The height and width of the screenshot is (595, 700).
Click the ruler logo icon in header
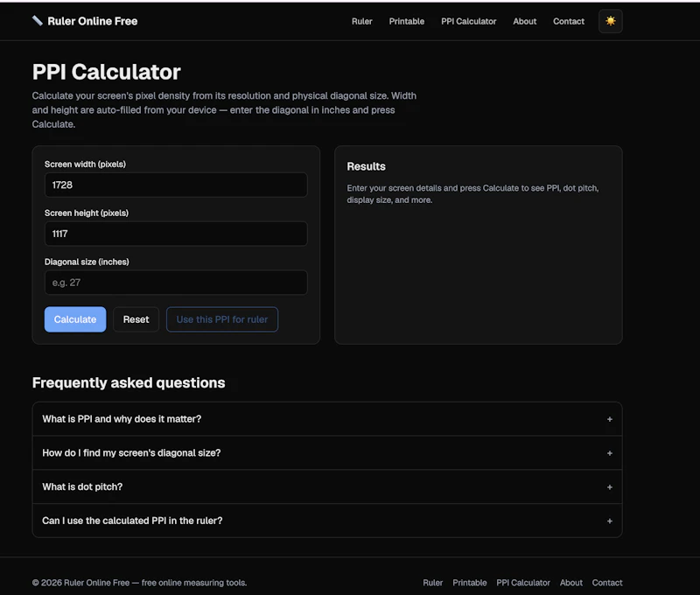(x=37, y=20)
